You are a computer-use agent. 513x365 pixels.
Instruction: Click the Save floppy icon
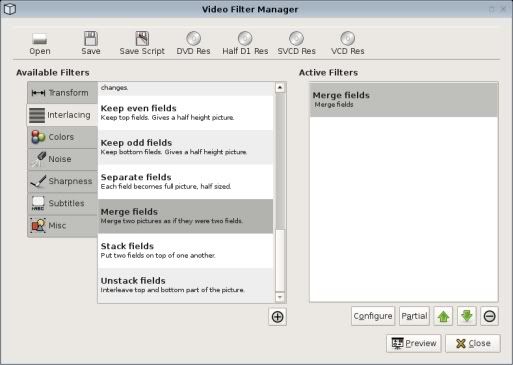(91, 39)
